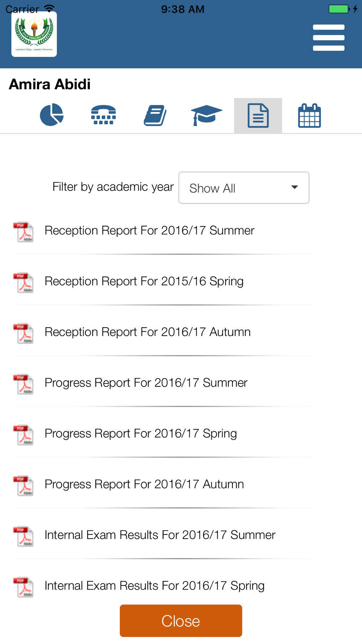The height and width of the screenshot is (644, 362).
Task: Open Reception Report For 2015/16 Spring
Action: [144, 281]
